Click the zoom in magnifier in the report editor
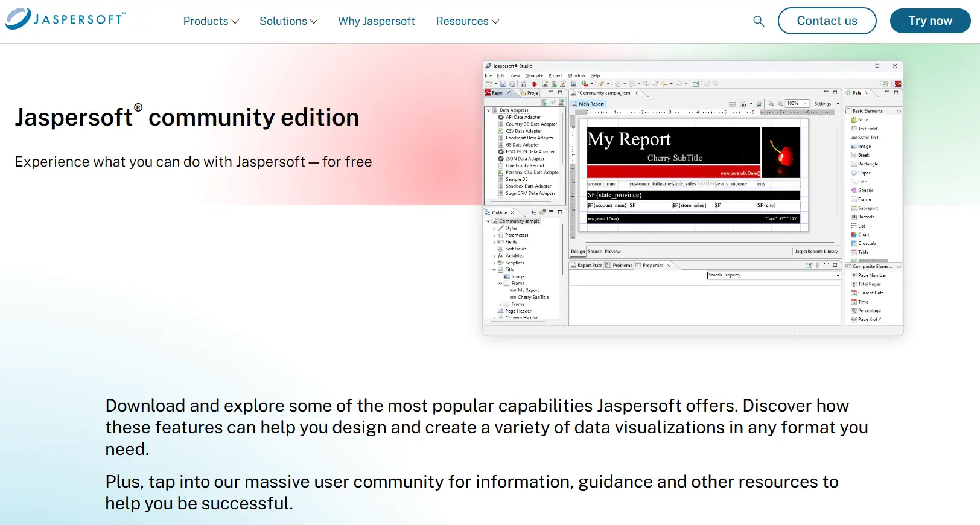This screenshot has width=980, height=525. (771, 104)
